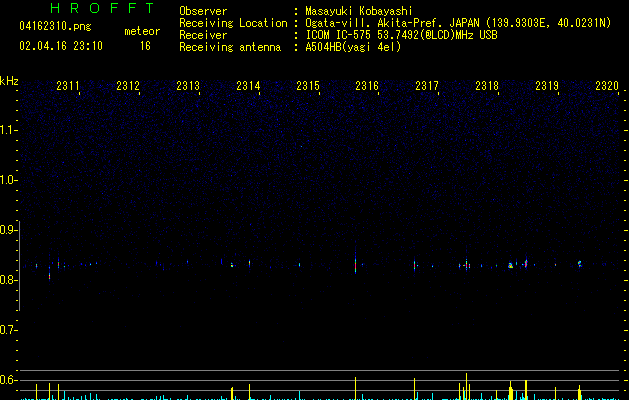Click the 2317 time marker
Image resolution: width=629 pixels, height=400 pixels.
427,86
